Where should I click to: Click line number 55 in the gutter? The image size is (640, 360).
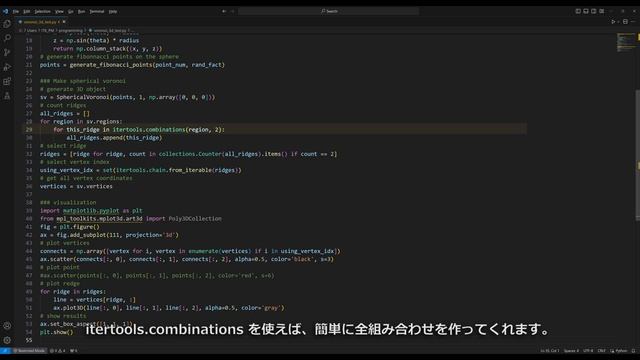tap(29, 340)
